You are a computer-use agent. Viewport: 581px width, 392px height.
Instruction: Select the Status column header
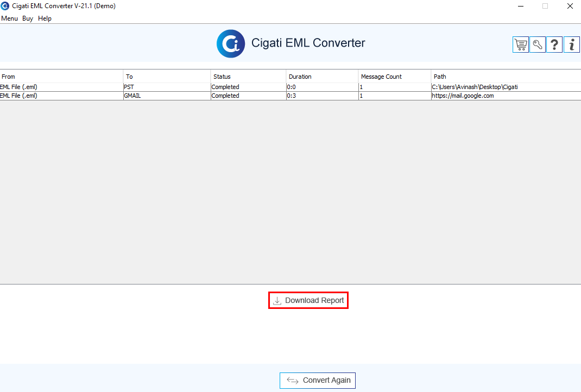[x=248, y=77]
